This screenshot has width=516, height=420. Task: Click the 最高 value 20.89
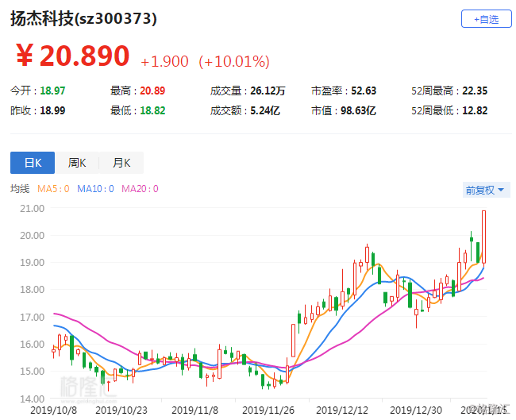tap(152, 91)
